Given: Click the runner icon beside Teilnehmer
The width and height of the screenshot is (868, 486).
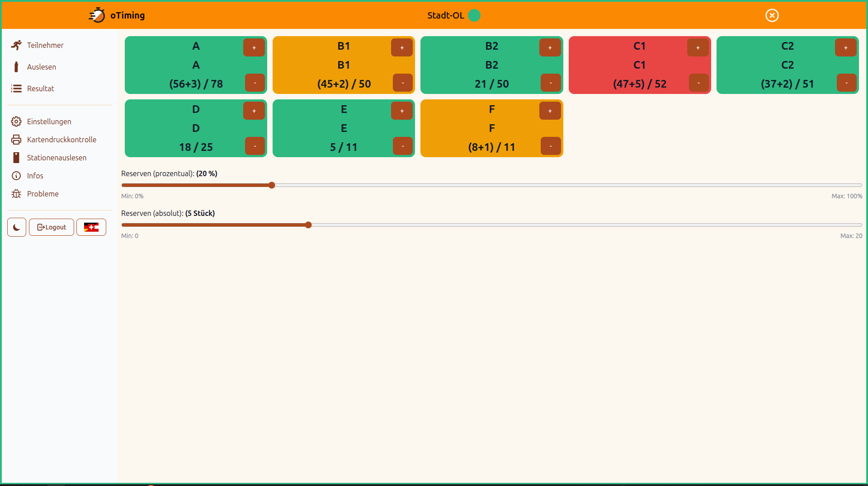Looking at the screenshot, I should pyautogui.click(x=16, y=45).
